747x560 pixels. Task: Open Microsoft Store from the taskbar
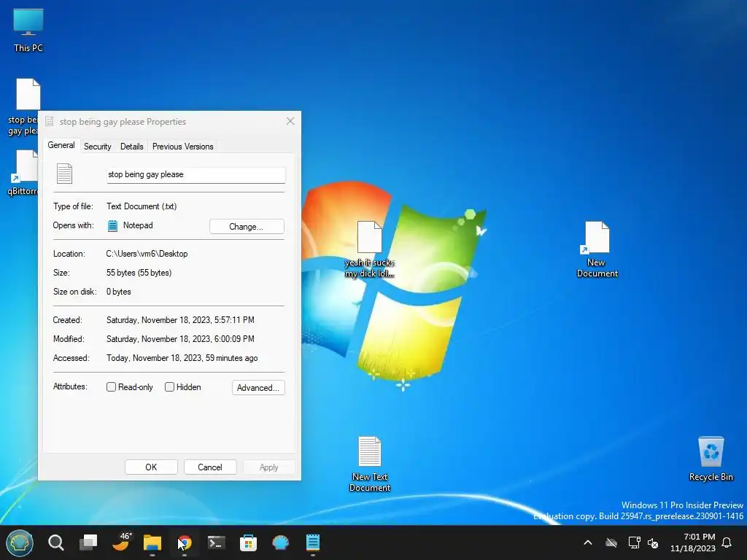coord(248,542)
